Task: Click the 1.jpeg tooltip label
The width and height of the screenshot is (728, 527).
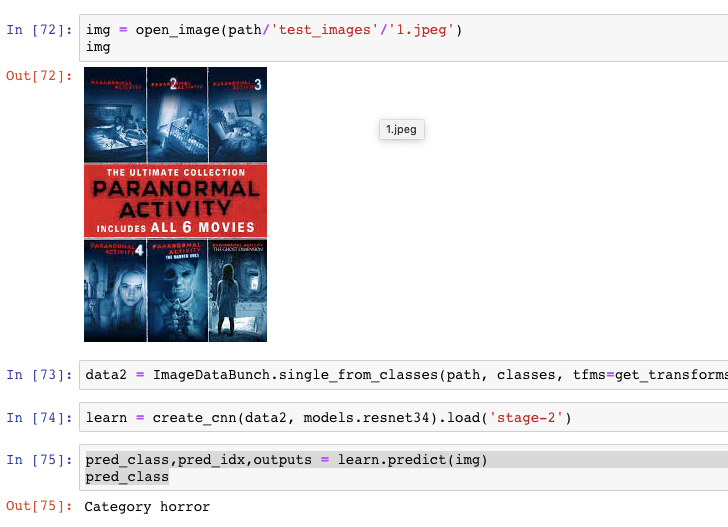Action: click(402, 129)
